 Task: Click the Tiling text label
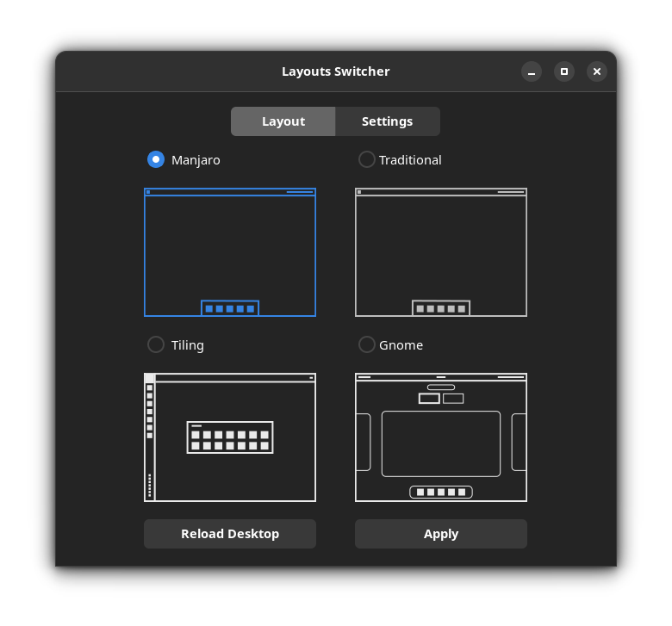[x=188, y=345]
